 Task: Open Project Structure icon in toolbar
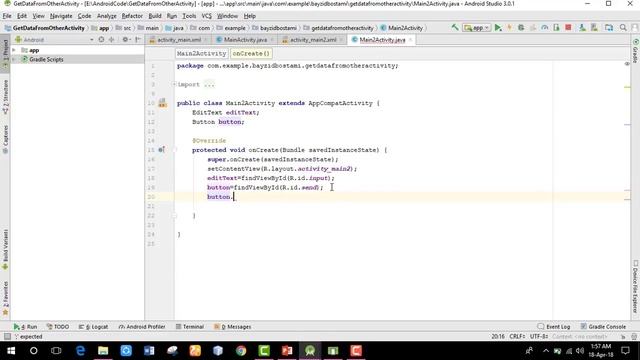(609, 27)
